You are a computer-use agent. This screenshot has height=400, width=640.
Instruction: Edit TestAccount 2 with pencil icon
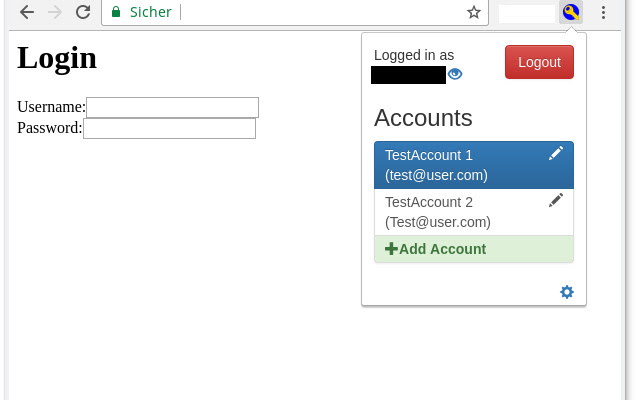point(556,200)
